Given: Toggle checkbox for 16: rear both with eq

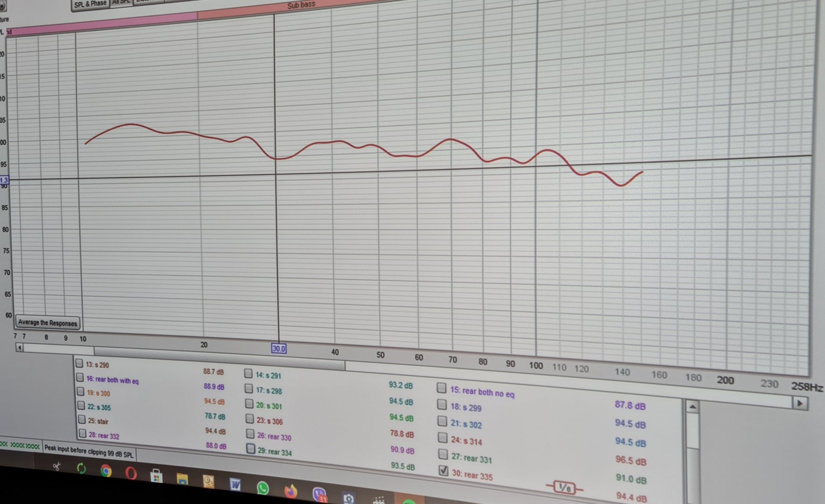Looking at the screenshot, I should point(80,377).
